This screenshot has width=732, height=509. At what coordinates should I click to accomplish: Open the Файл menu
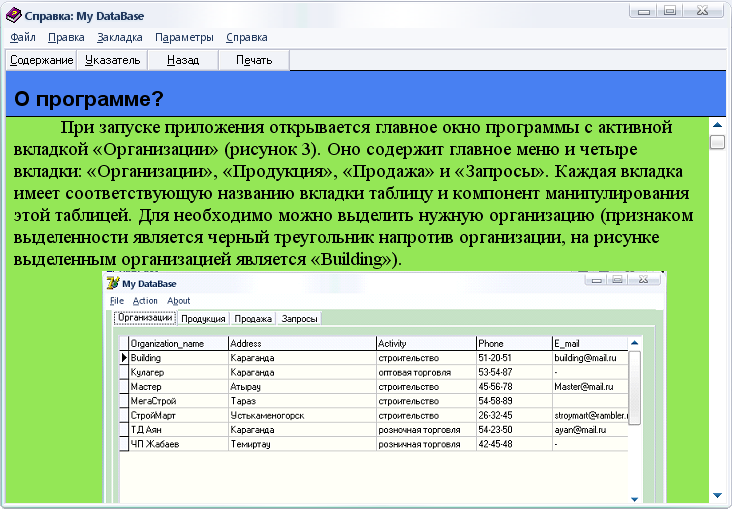(x=23, y=37)
